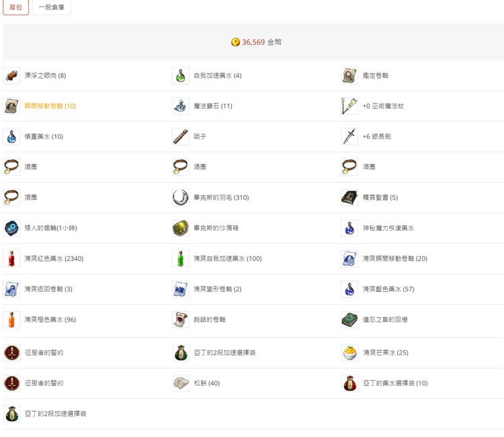Image resolution: width=504 pixels, height=437 pixels.
Task: Choose the 慎重藥水 blue flask icon
Action: [11, 137]
